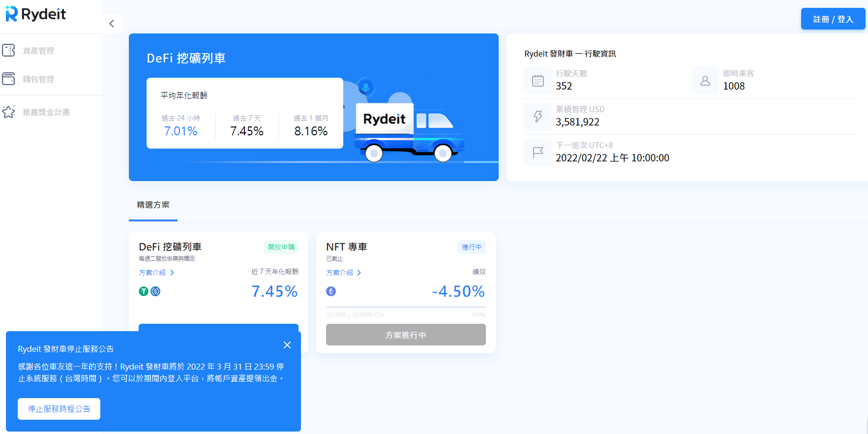Click the 352 running days value

point(564,86)
